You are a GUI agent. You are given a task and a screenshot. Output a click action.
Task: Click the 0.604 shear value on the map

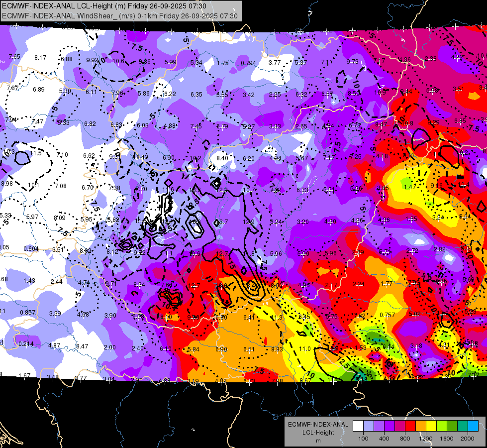pyautogui.click(x=31, y=249)
